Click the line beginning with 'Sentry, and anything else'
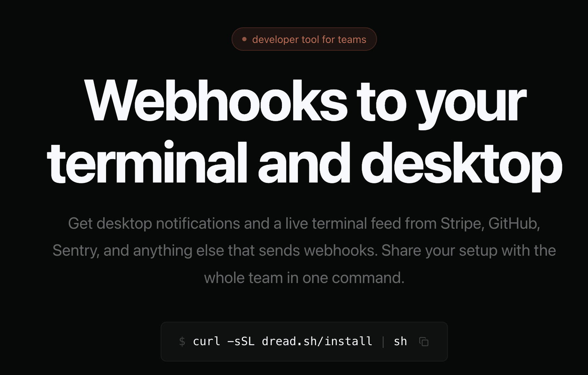The height and width of the screenshot is (375, 588). coord(304,250)
